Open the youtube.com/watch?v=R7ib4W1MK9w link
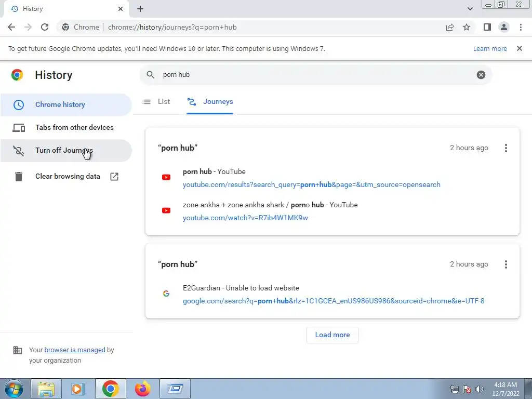This screenshot has height=399, width=532. point(245,218)
